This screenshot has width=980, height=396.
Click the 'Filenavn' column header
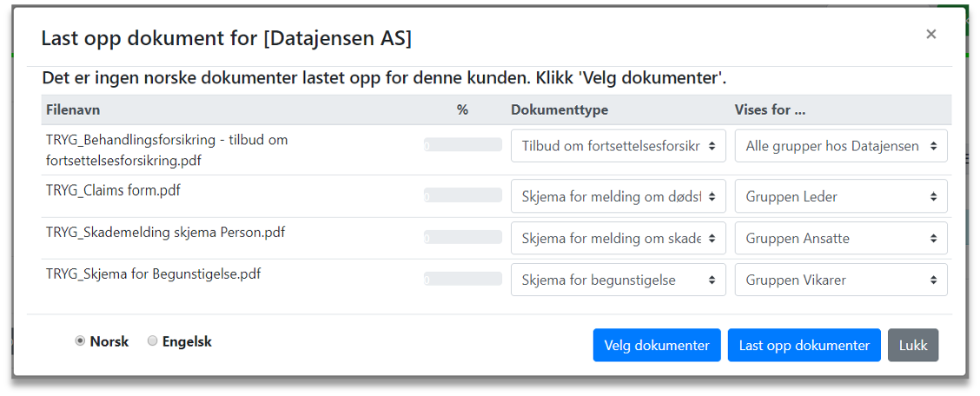74,110
